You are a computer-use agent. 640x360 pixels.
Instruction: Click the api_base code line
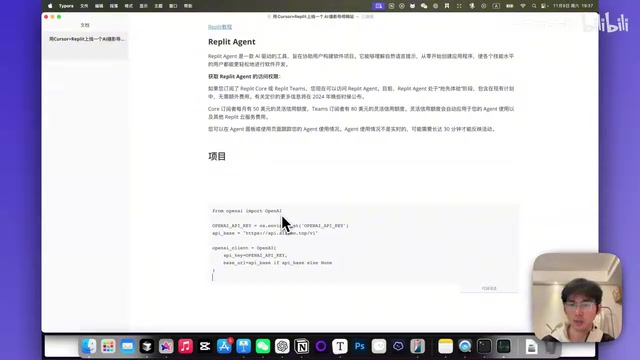(x=265, y=233)
